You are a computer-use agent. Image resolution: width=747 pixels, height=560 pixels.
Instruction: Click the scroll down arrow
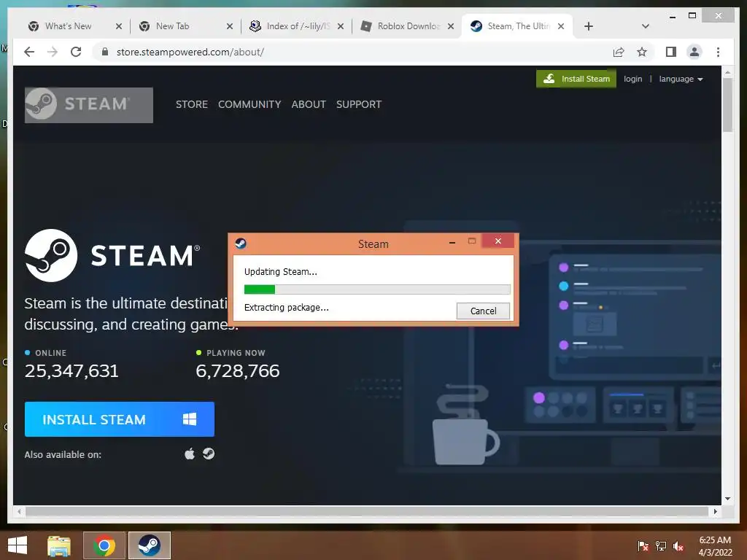click(x=727, y=499)
